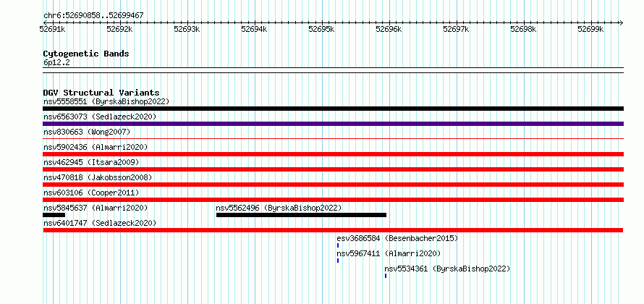Select the 6p12.2 band label
Viewport: 644px width, 304px height.
click(x=56, y=63)
